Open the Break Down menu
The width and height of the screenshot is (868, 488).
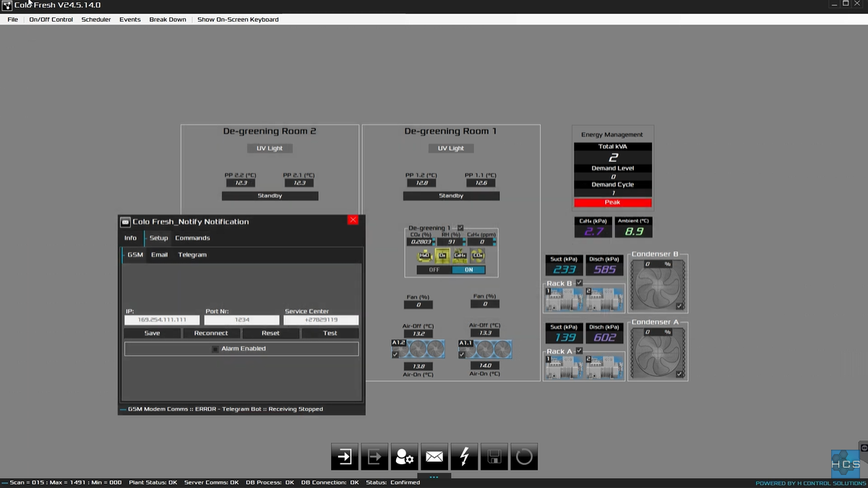168,20
